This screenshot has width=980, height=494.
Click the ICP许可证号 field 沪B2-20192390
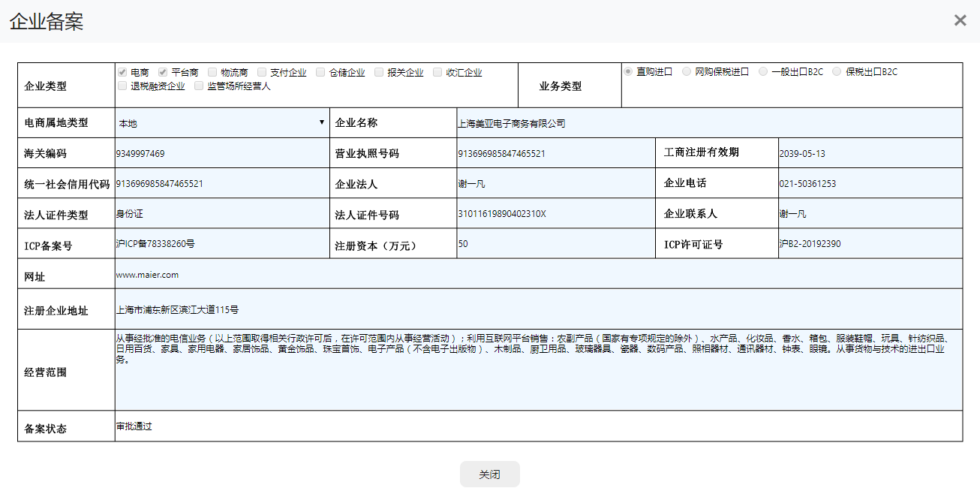pyautogui.click(x=870, y=244)
